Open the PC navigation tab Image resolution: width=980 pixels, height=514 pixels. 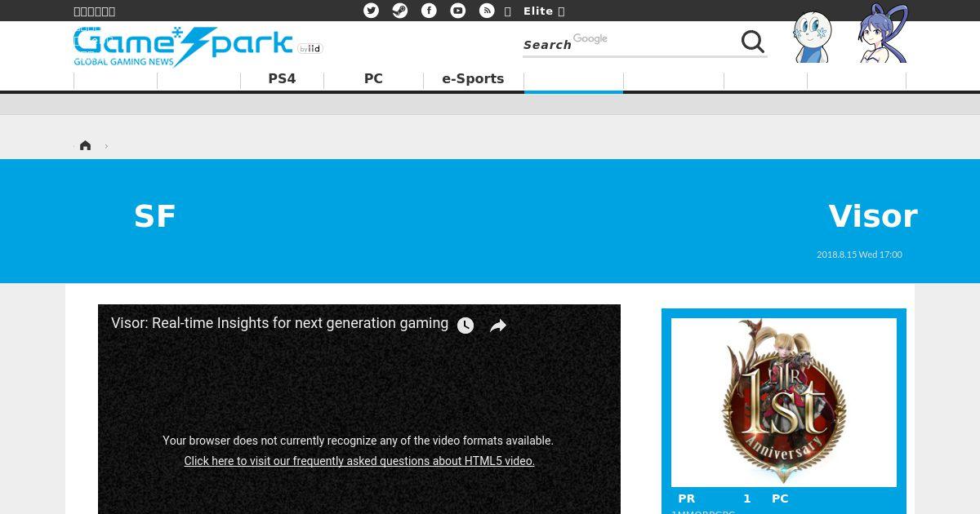[373, 79]
